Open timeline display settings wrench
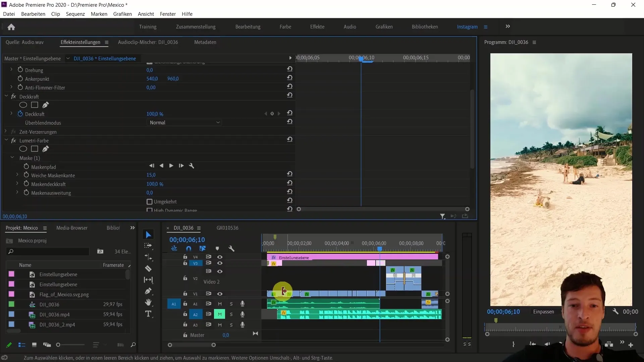 click(231, 249)
